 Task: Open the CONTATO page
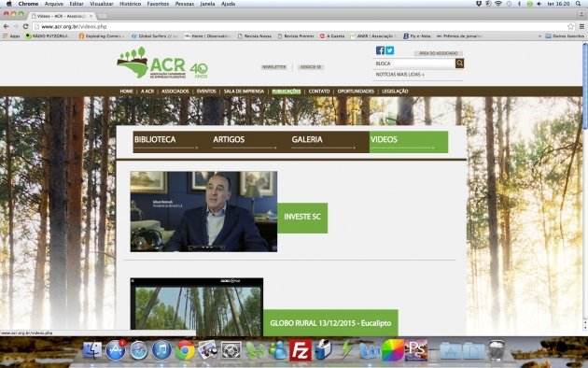pyautogui.click(x=319, y=92)
